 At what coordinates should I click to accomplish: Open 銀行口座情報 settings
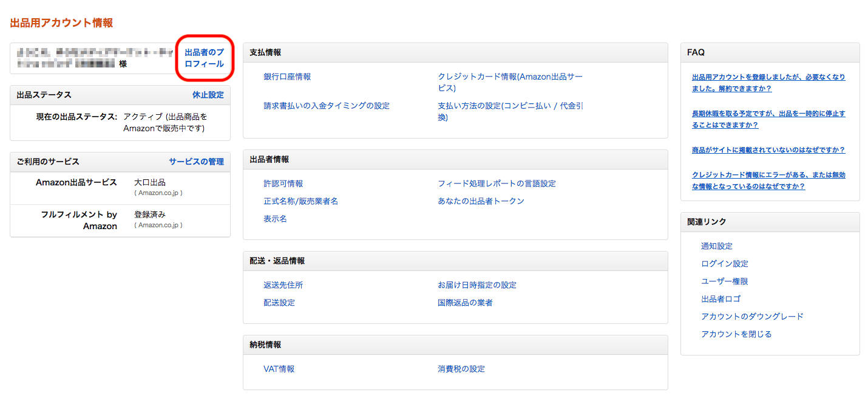(287, 77)
